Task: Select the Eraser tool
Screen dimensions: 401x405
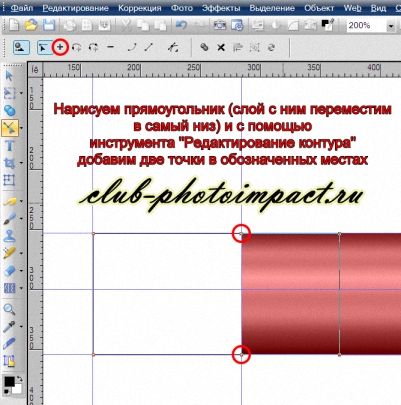Action: tap(9, 271)
